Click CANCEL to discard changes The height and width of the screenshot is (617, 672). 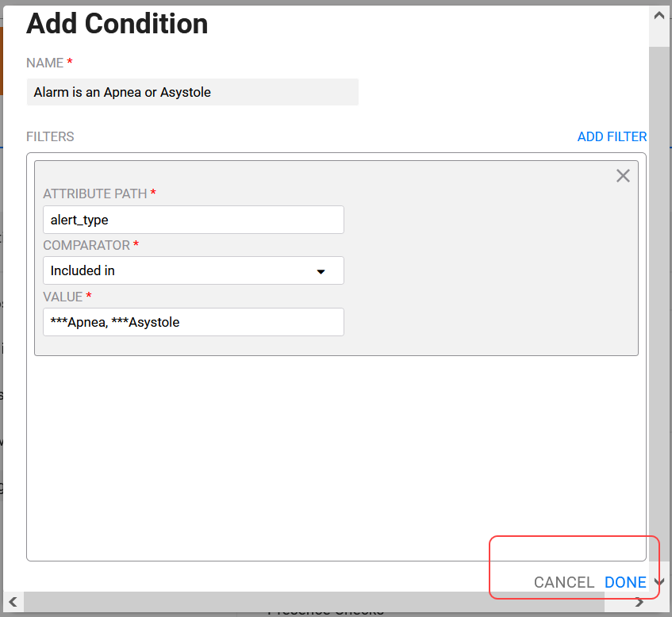click(564, 582)
